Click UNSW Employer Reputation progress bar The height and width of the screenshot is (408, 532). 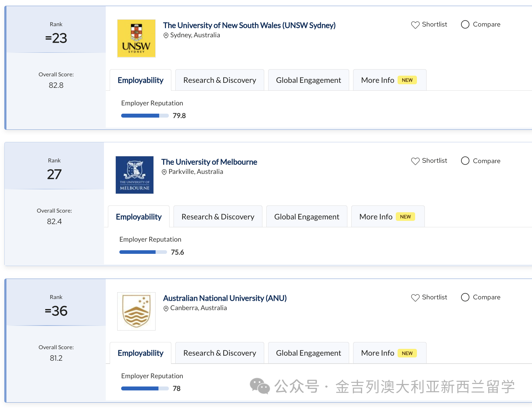point(145,115)
